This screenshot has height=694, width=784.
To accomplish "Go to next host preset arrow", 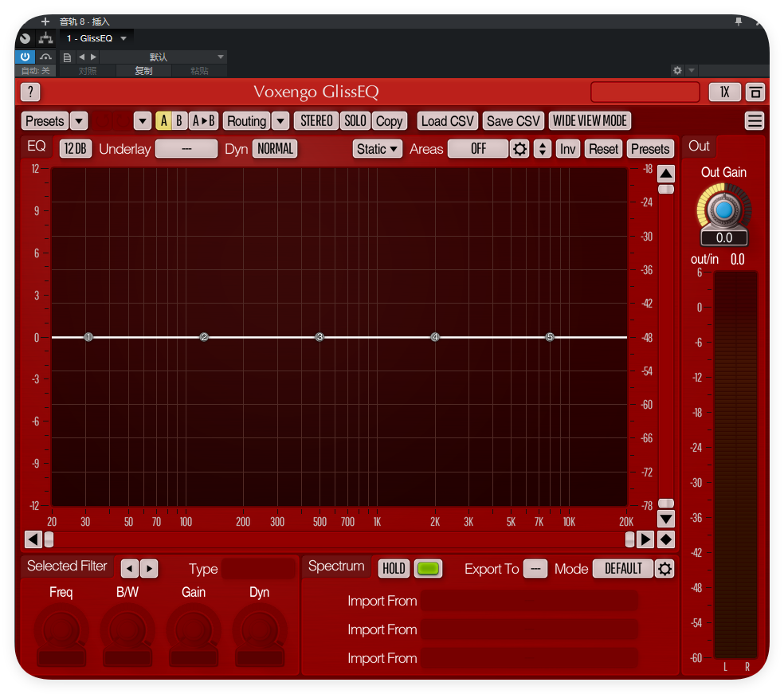I will coord(93,57).
